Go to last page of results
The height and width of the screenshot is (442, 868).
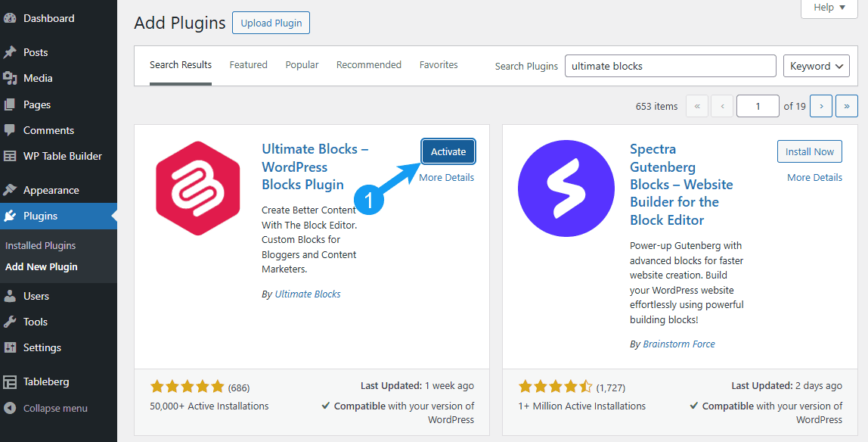846,106
